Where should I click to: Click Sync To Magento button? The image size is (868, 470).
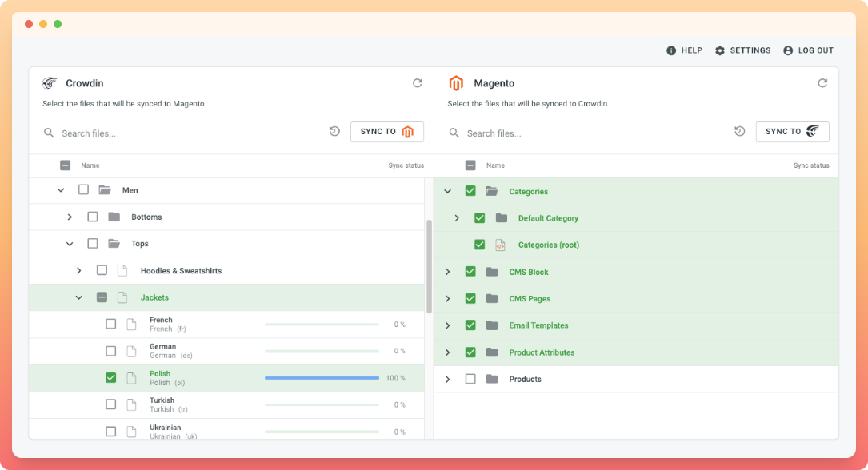[387, 132]
